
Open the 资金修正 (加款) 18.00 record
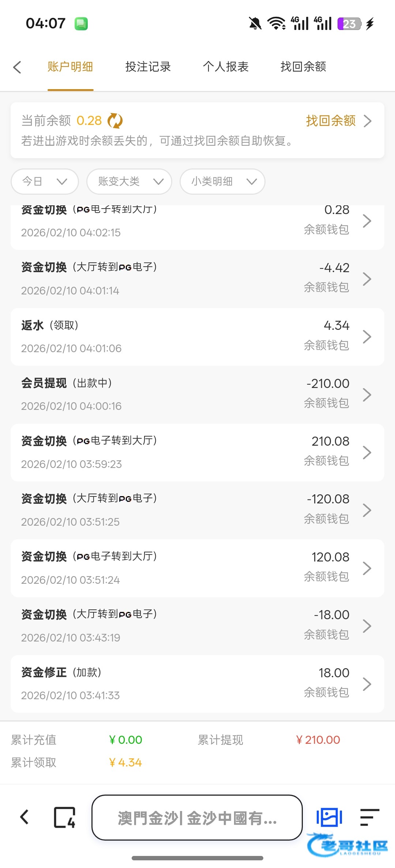(197, 684)
